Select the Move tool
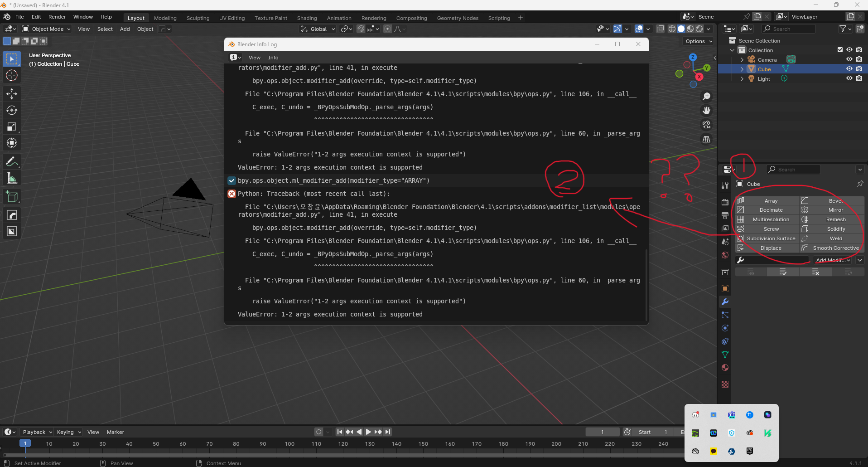 click(x=12, y=94)
